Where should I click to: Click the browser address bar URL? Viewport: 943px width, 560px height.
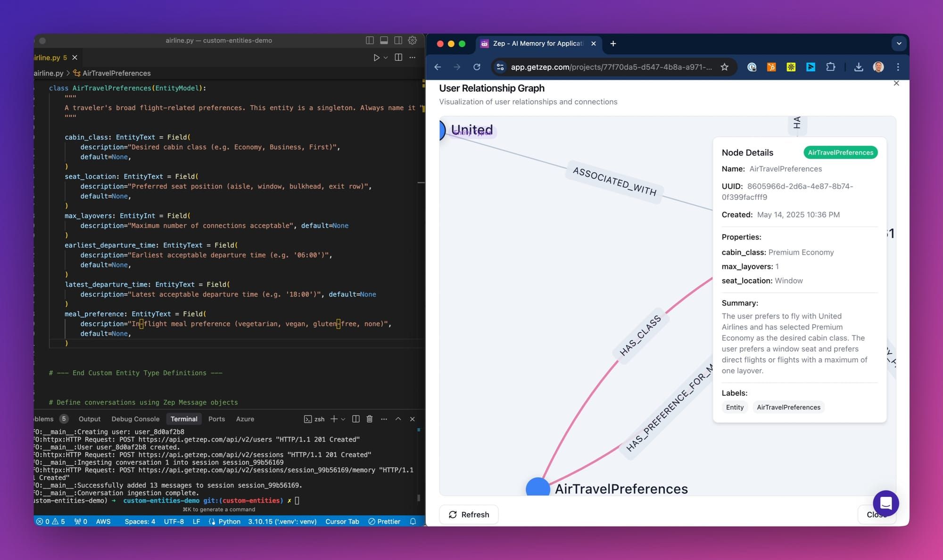pos(611,67)
